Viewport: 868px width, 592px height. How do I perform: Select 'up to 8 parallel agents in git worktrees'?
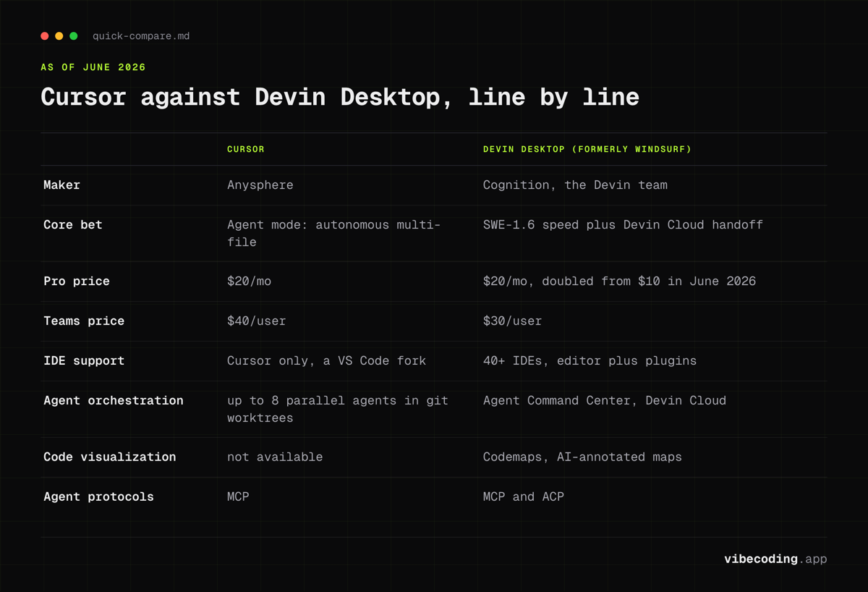(x=338, y=409)
